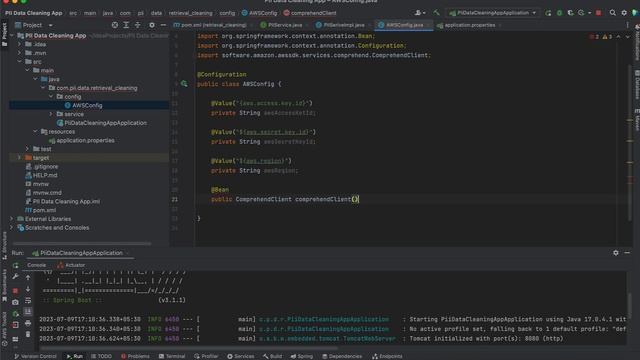Viewport: 640px width, 360px height.
Task: Rerun the app from Run panel sidebar
Action: click(16, 265)
